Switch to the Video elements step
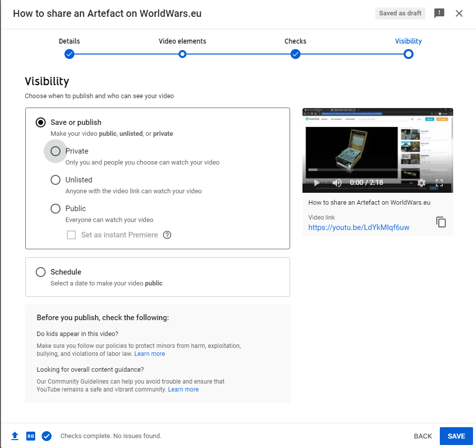This screenshot has height=448, width=476. pos(182,54)
